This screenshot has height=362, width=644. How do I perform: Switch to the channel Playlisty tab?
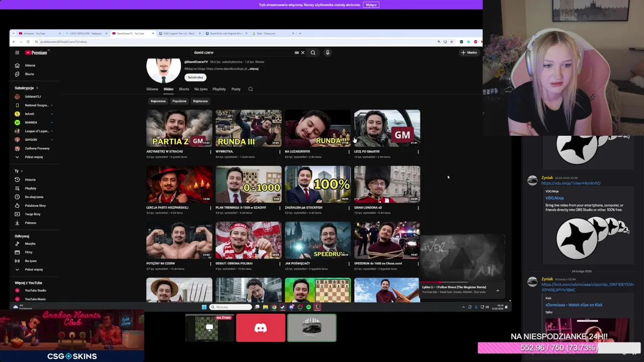coord(219,89)
